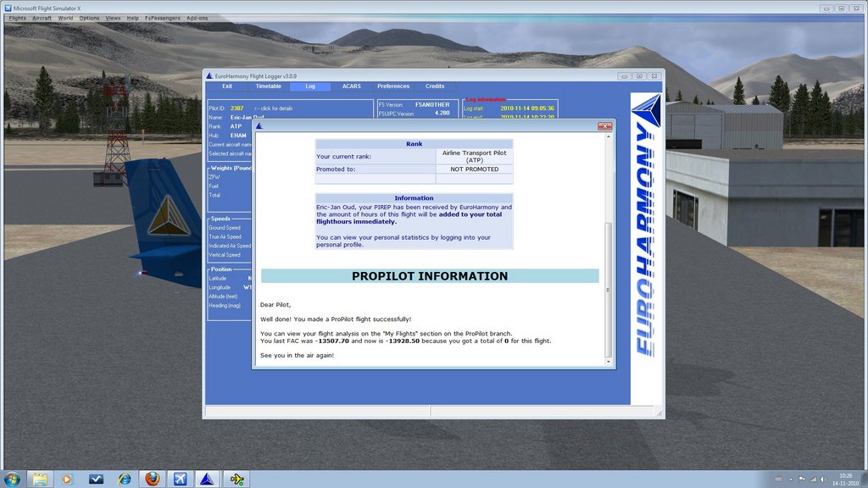Switch to Flight Simulator X taskbar icon

(180, 479)
